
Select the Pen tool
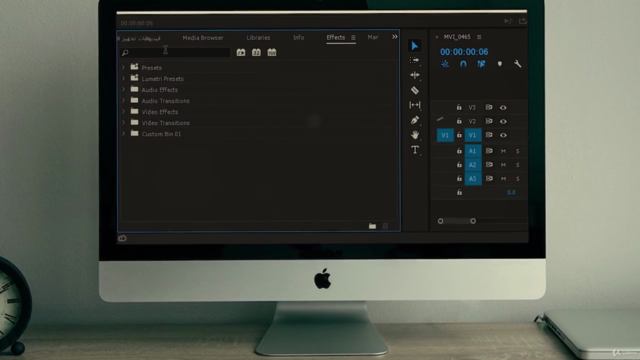click(415, 120)
